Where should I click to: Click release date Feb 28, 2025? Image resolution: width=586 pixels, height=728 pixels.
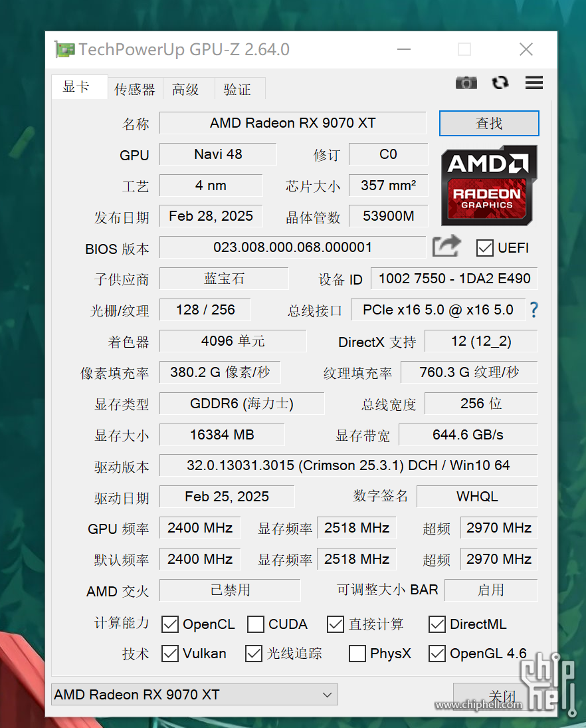click(211, 216)
